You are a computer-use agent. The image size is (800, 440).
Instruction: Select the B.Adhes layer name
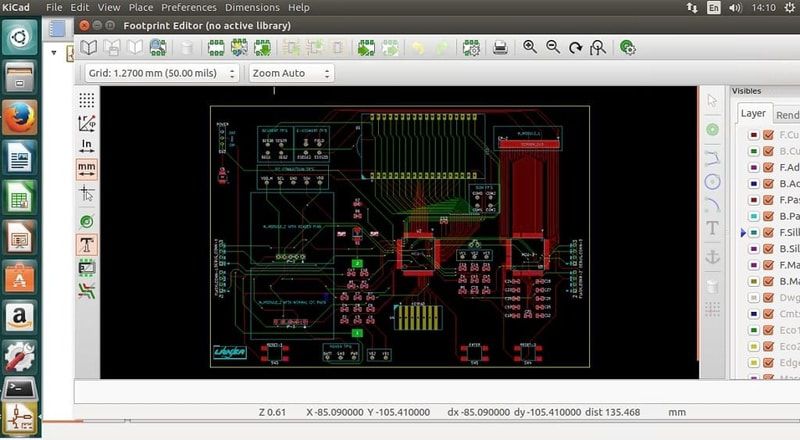pyautogui.click(x=789, y=184)
